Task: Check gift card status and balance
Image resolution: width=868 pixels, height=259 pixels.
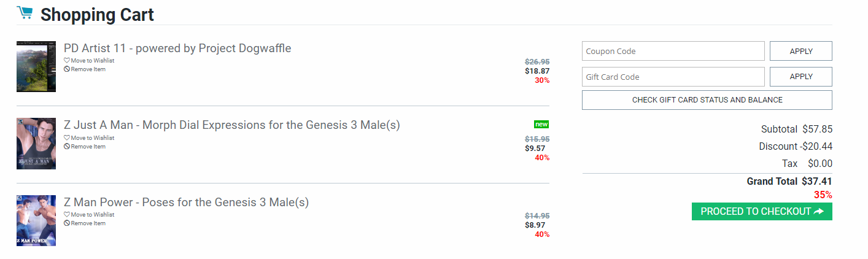Action: point(707,100)
